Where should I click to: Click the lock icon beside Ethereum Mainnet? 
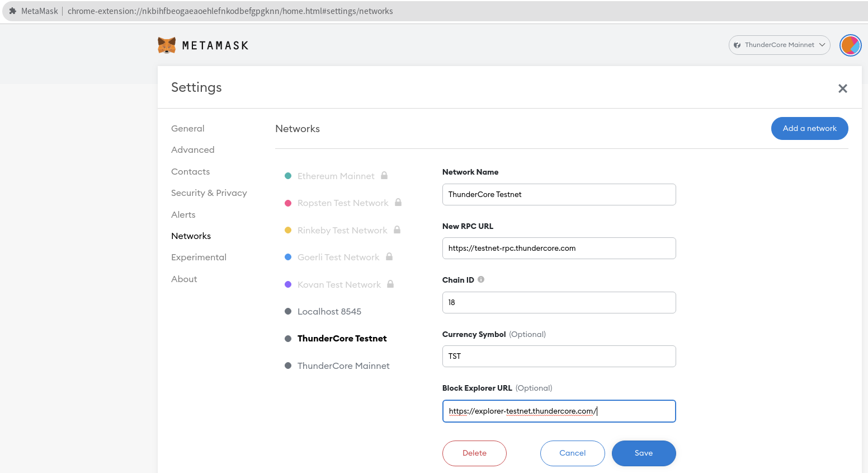point(384,175)
